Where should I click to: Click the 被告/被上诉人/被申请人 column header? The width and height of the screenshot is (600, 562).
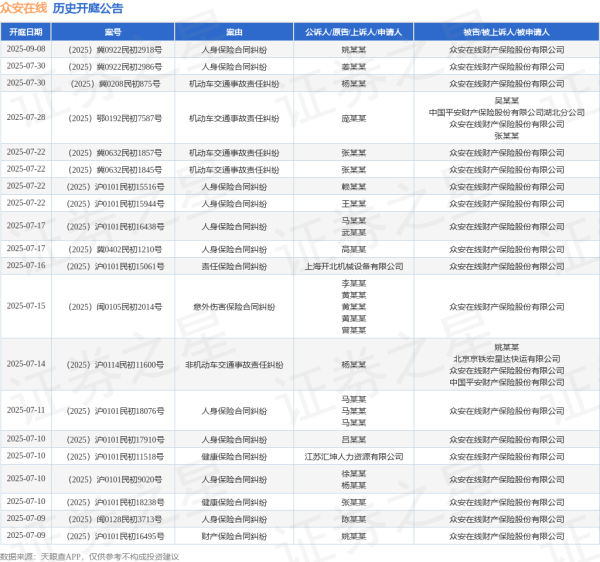(506, 33)
